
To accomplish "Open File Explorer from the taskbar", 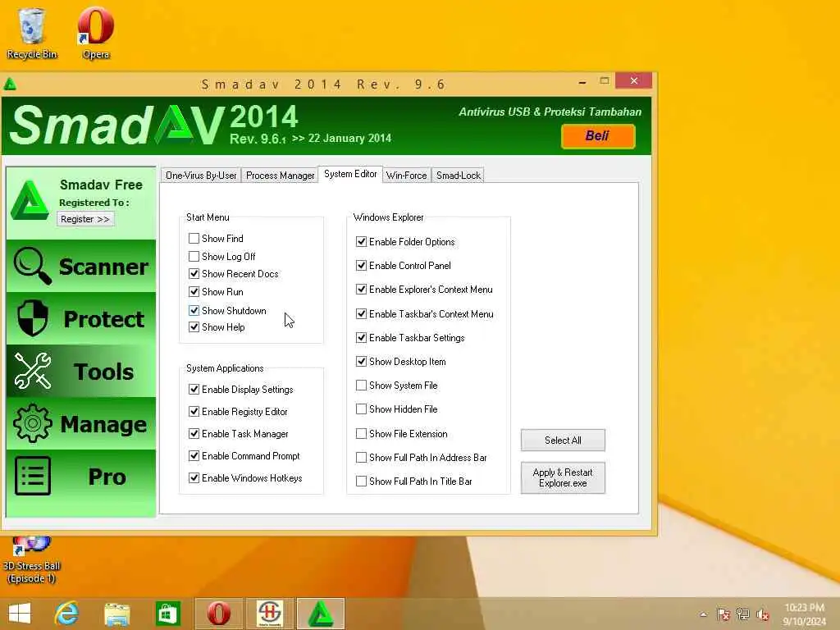I will coord(116,614).
